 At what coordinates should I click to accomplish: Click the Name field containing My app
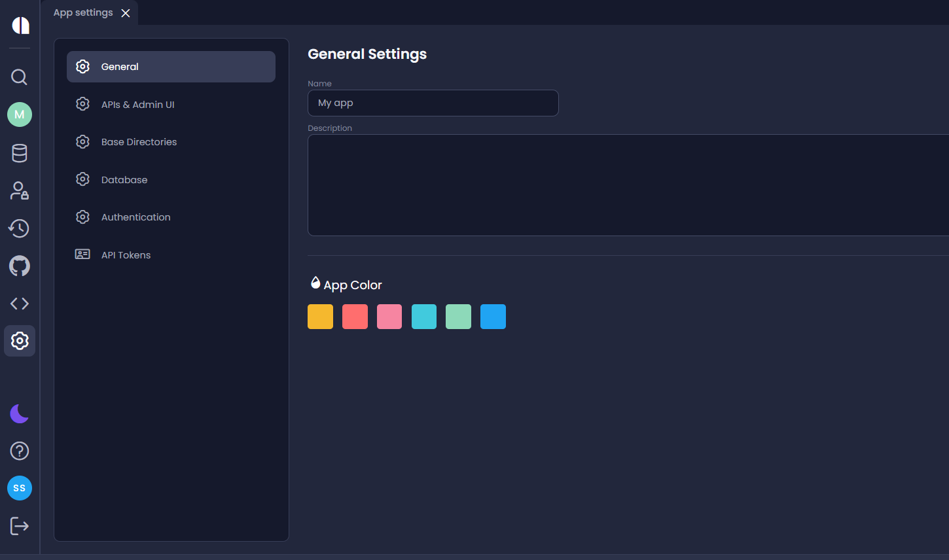pyautogui.click(x=433, y=103)
